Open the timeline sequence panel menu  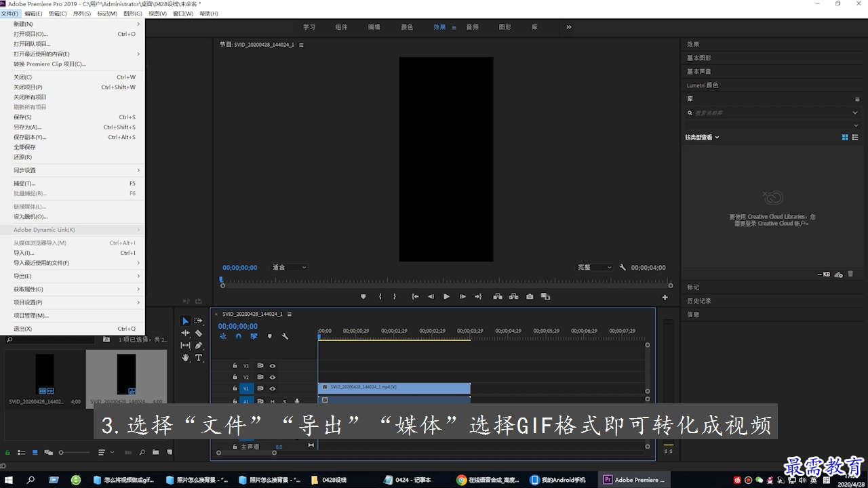point(290,314)
